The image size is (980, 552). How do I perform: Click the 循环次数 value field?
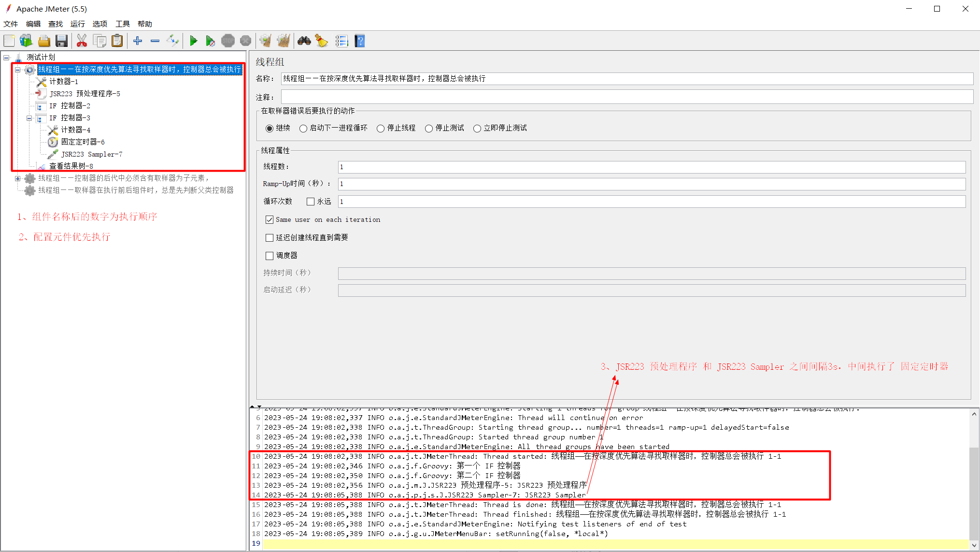click(x=652, y=202)
